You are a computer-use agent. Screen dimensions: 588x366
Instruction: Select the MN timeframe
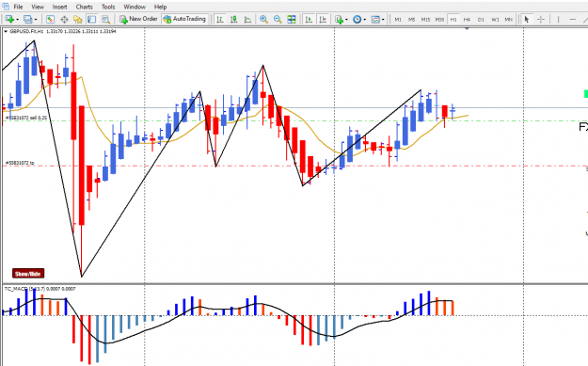[x=508, y=19]
